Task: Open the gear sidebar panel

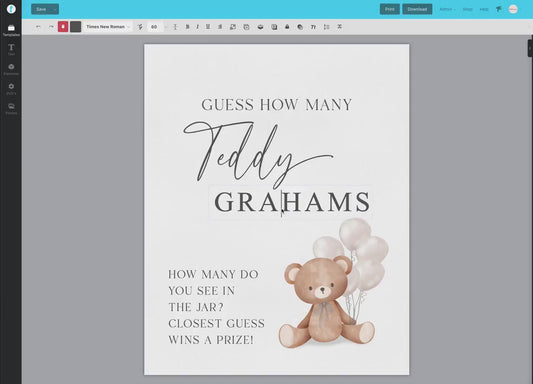Action: 11,89
